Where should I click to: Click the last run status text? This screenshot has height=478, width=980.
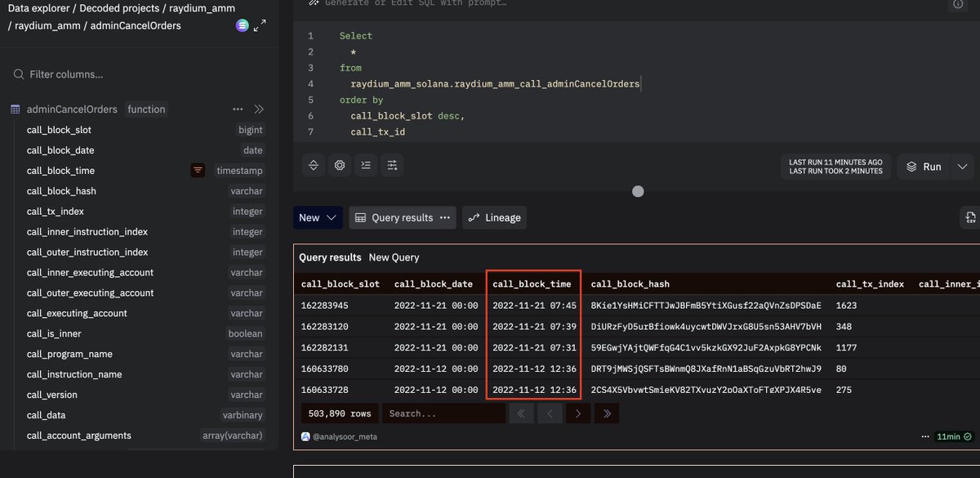(835, 166)
